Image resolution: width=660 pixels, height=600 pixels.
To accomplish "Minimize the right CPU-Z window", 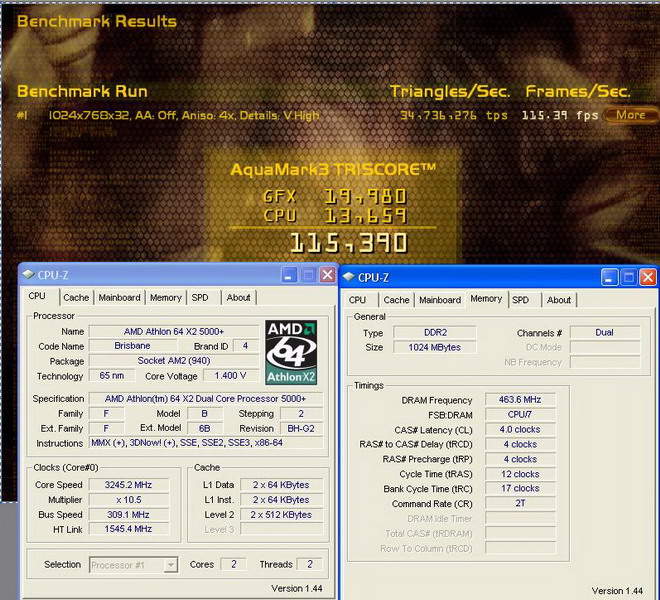I will pyautogui.click(x=609, y=277).
